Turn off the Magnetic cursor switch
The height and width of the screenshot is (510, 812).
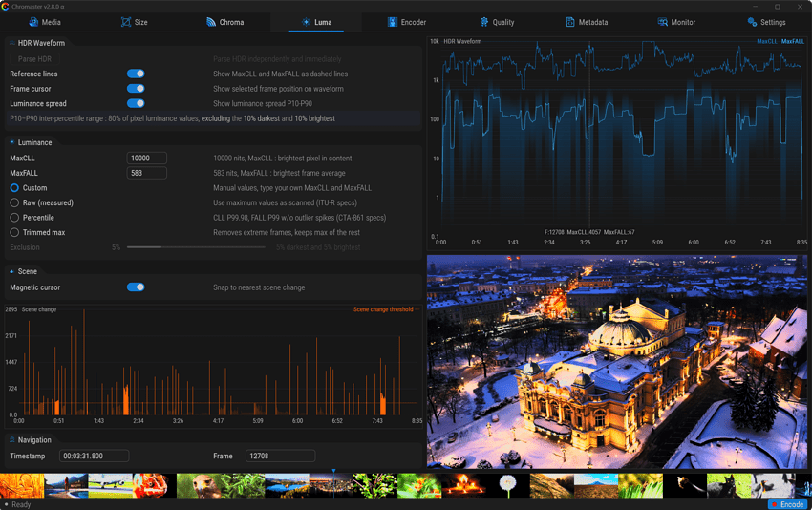tap(136, 287)
